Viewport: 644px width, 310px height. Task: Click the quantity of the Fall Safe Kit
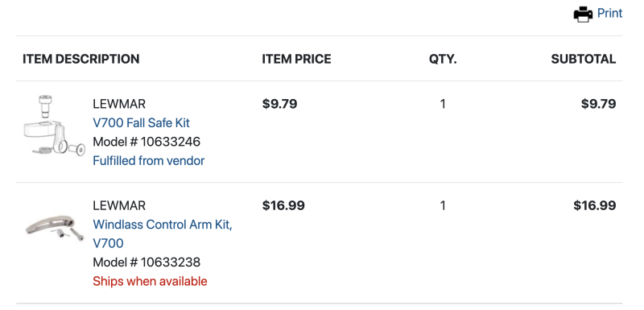(442, 104)
